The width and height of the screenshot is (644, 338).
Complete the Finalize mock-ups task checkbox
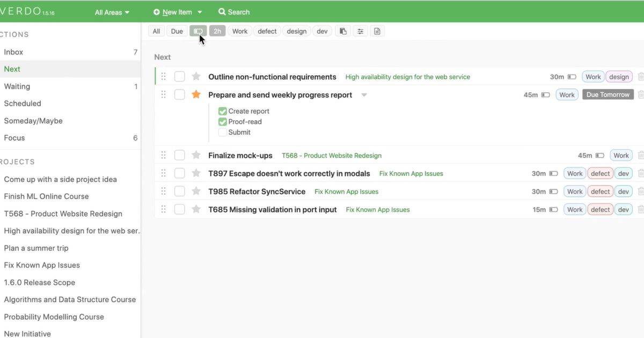[180, 155]
